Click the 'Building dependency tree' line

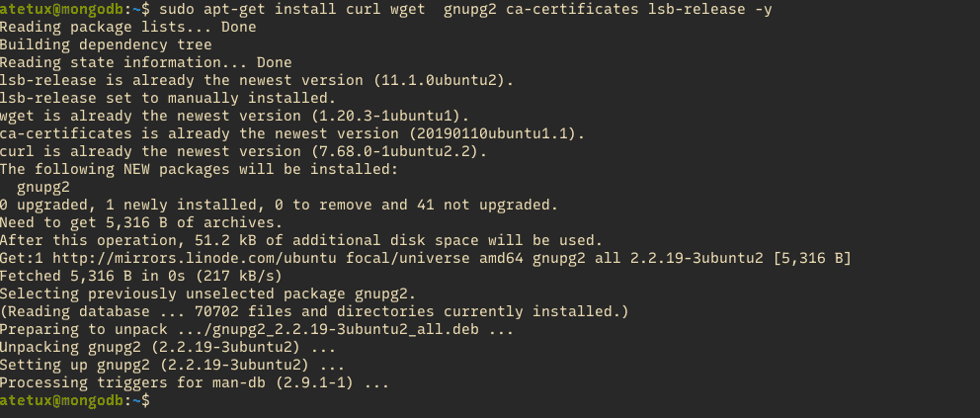tap(106, 44)
